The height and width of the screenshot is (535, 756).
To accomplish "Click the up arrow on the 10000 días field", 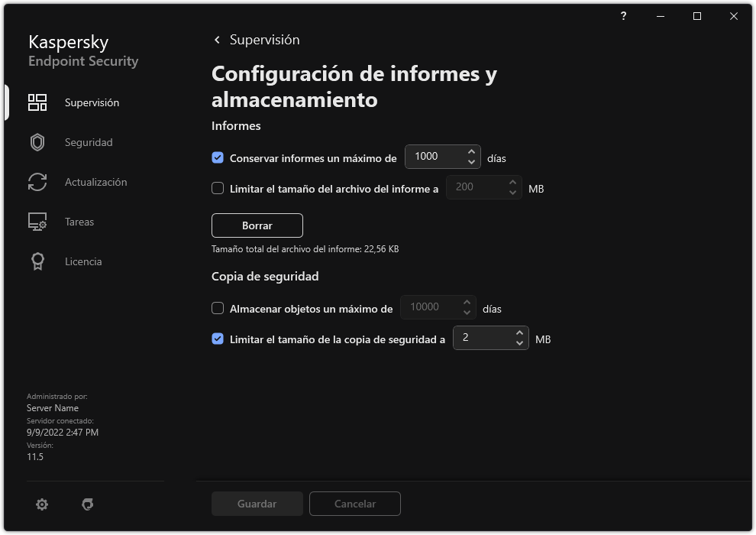I will [x=468, y=302].
